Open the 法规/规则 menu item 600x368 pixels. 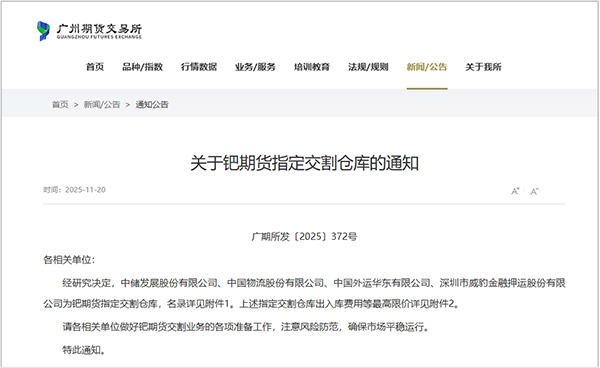click(x=368, y=67)
